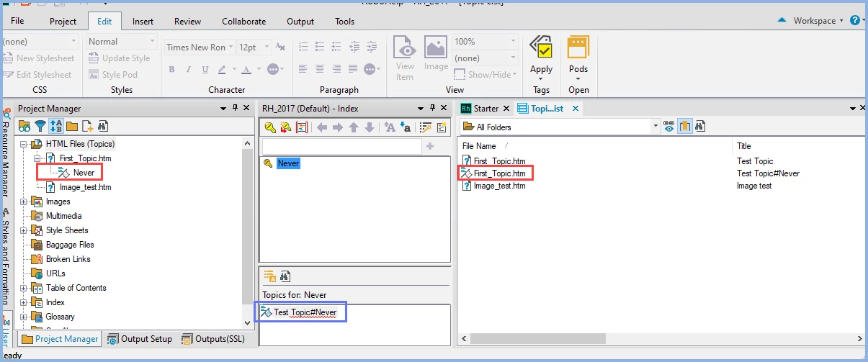
Task: Open the Review ribbon tab
Action: click(187, 22)
